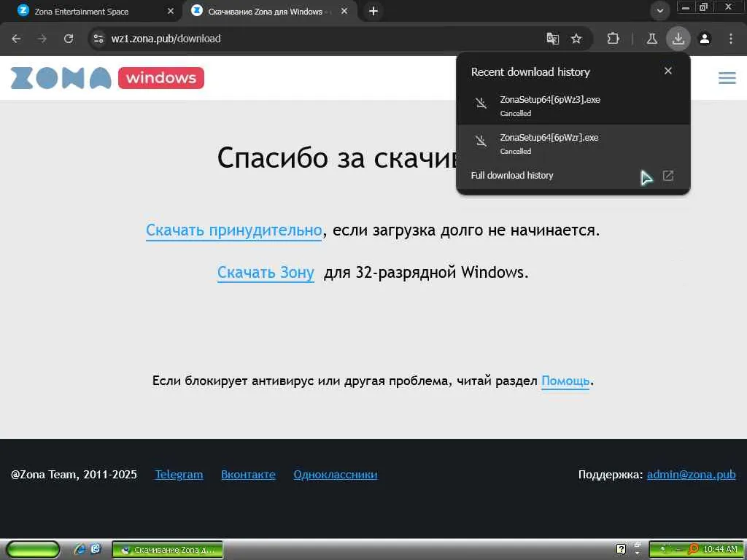Open Вконтакте footer link

click(248, 475)
